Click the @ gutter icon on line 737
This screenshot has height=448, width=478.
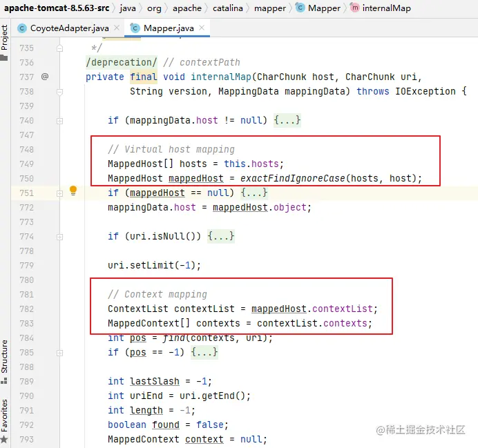(x=45, y=77)
